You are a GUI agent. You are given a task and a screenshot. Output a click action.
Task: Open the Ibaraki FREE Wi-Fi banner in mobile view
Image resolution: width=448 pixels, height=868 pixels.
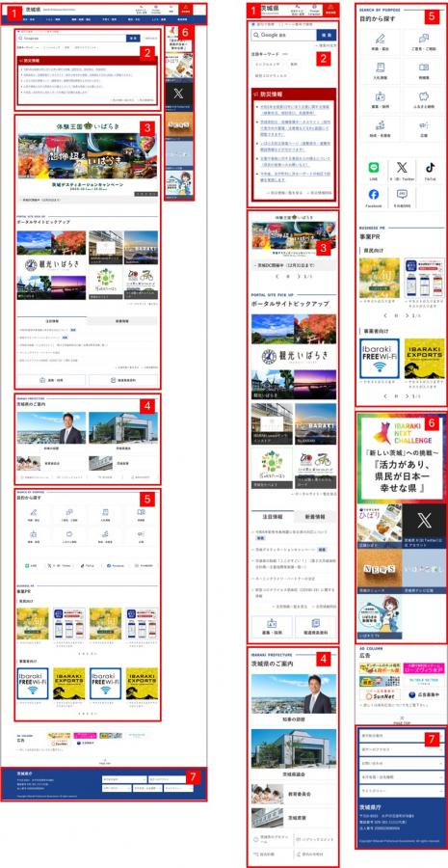pyautogui.click(x=380, y=358)
